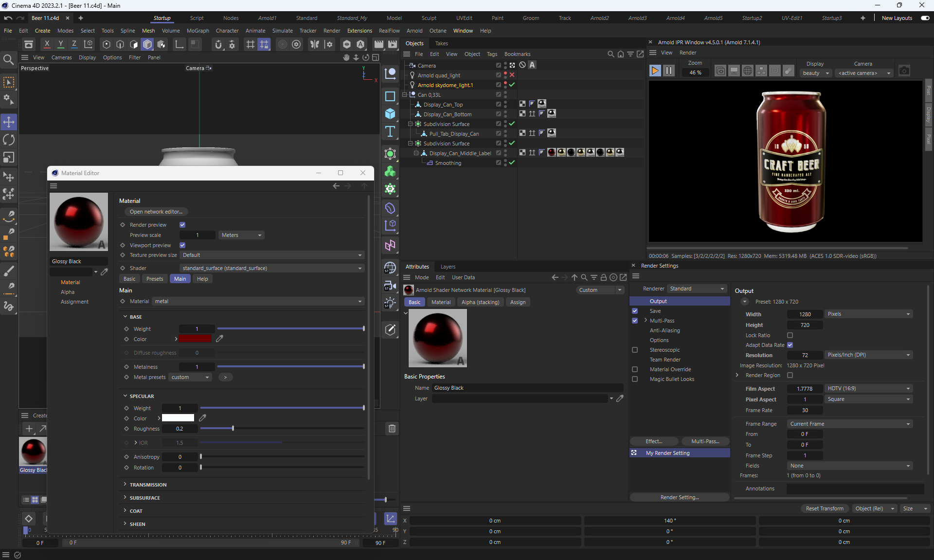This screenshot has width=934, height=560.
Task: Pause the Arnold IPR render
Action: pos(669,71)
